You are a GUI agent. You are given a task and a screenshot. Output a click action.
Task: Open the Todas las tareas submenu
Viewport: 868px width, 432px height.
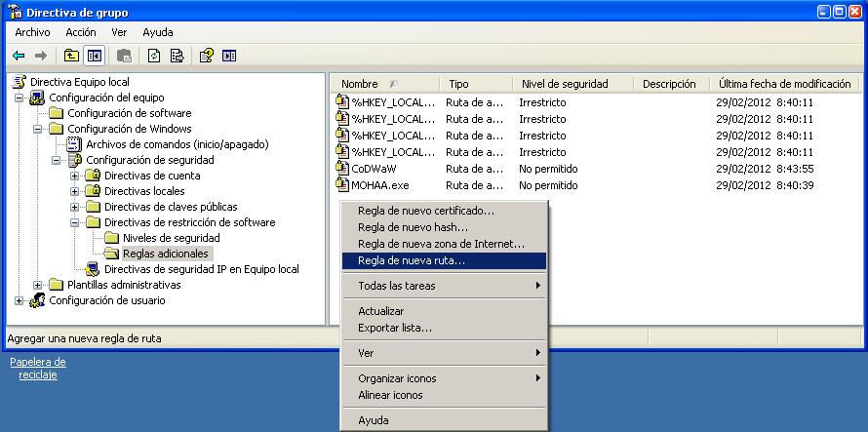pyautogui.click(x=444, y=286)
